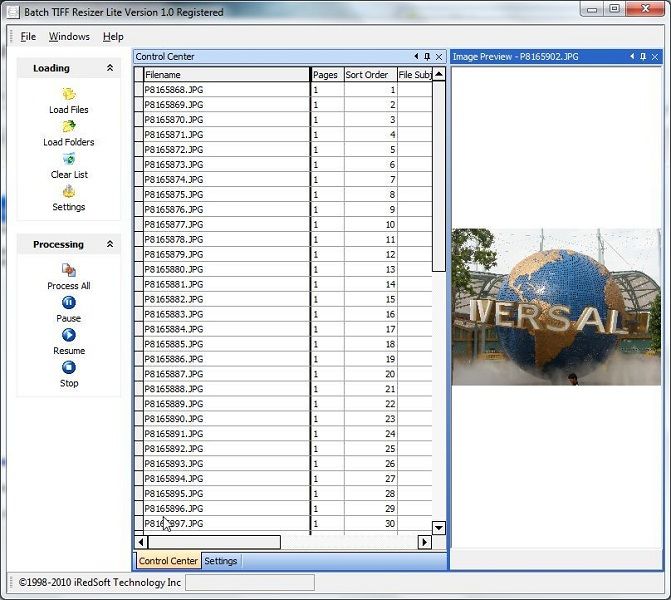The width and height of the screenshot is (671, 600).
Task: Open Settings from the Loading panel
Action: point(69,192)
